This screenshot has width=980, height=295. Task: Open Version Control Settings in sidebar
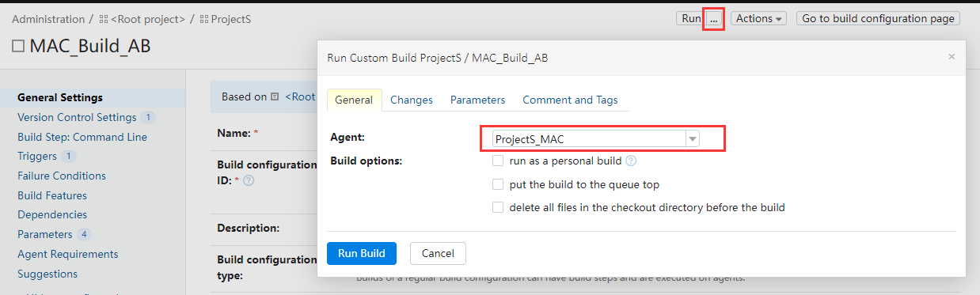point(77,117)
